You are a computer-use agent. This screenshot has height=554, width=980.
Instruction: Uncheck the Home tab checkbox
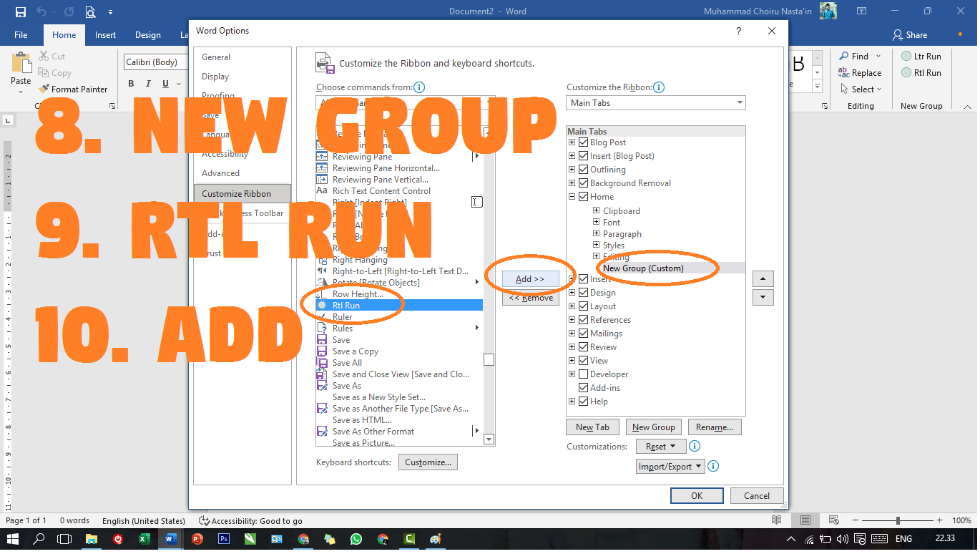point(584,197)
